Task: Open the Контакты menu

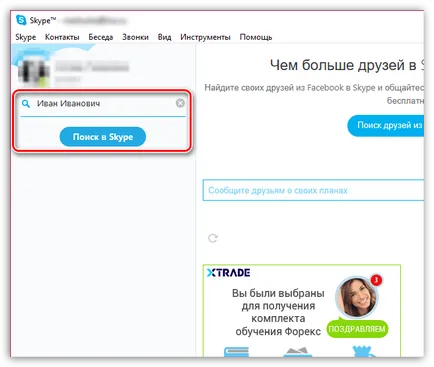Action: [62, 37]
